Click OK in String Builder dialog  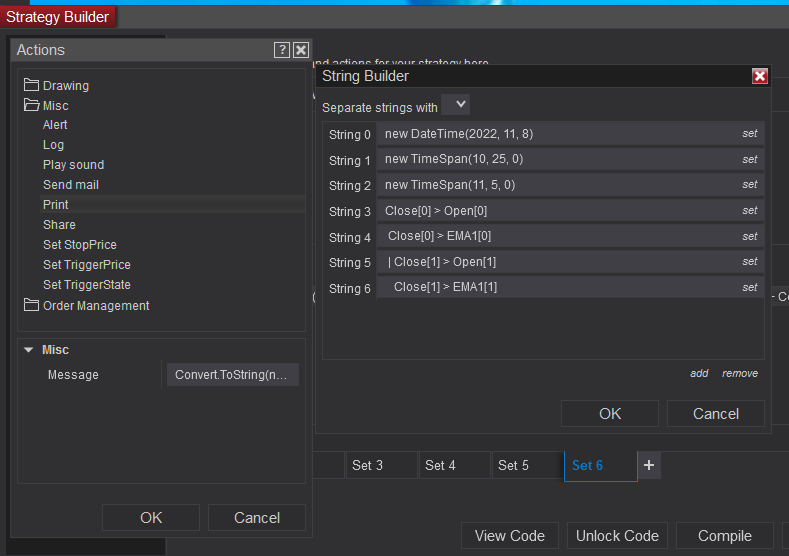pyautogui.click(x=609, y=414)
